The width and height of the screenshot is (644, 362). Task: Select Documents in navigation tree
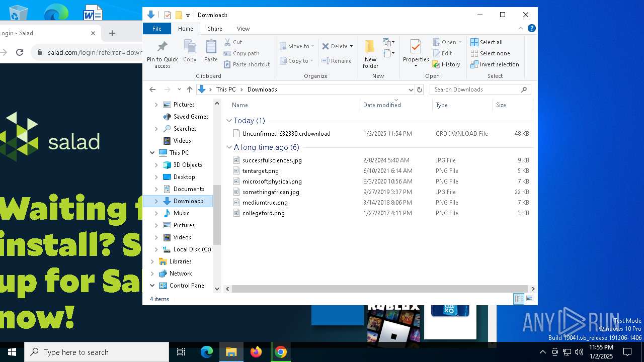click(x=189, y=189)
